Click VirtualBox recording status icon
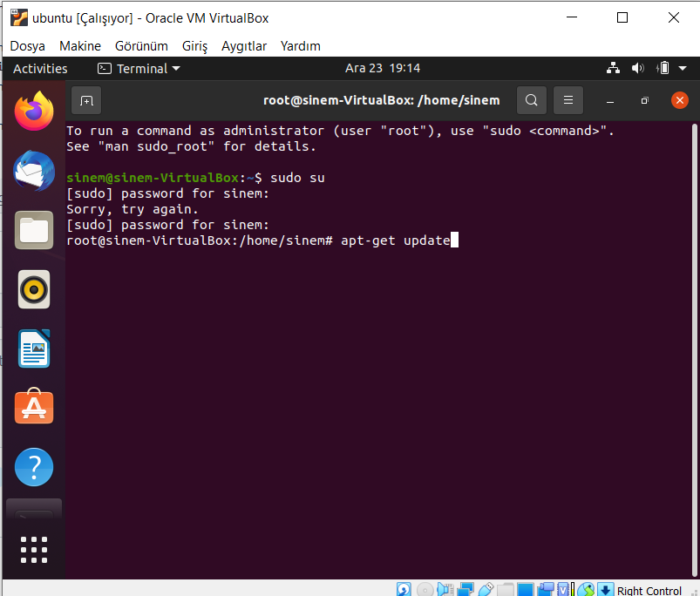Viewport: 700px width, 596px height. pos(546,589)
